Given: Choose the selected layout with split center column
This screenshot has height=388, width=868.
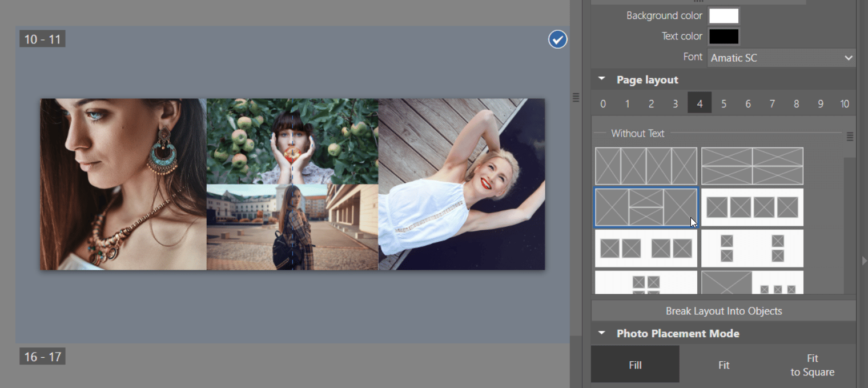Looking at the screenshot, I should click(x=646, y=207).
